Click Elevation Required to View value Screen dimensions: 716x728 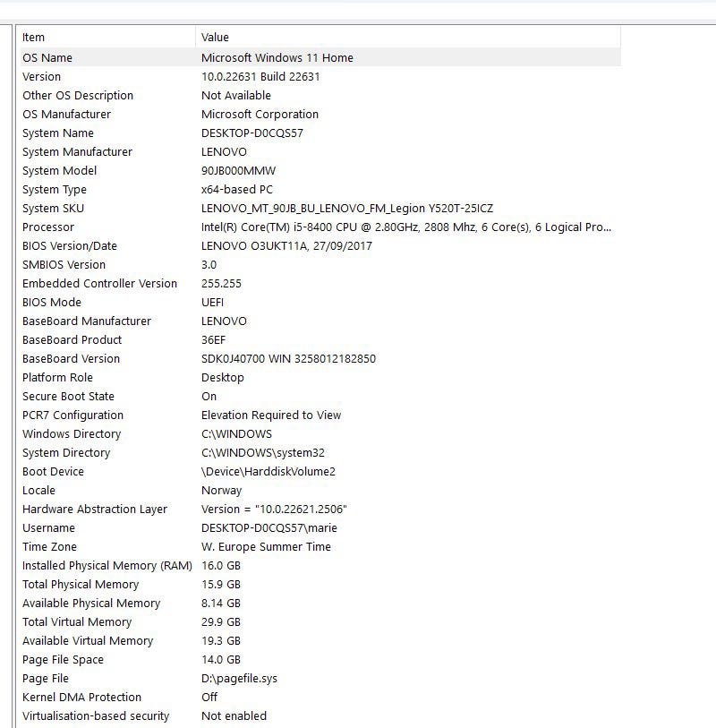tap(271, 415)
